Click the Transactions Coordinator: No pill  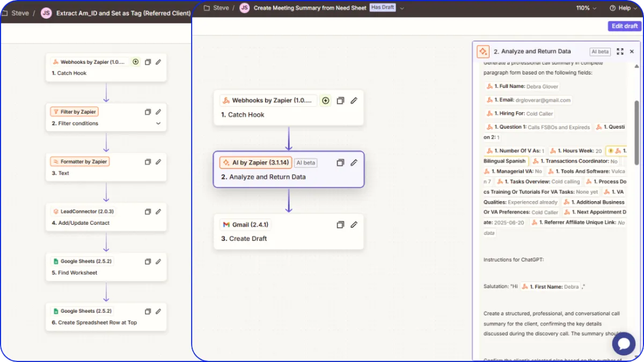575,161
